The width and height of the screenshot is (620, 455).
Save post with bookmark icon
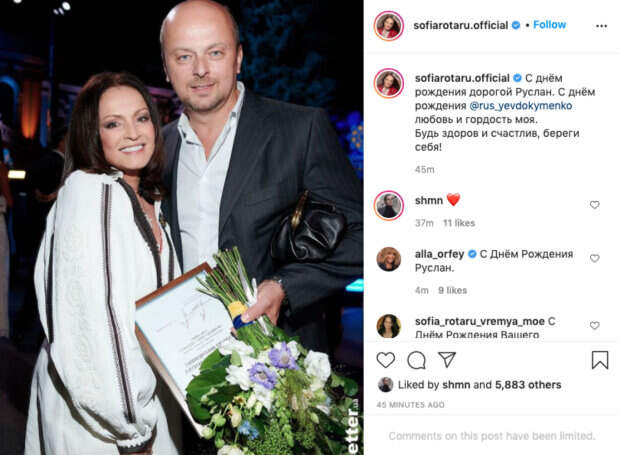click(599, 360)
